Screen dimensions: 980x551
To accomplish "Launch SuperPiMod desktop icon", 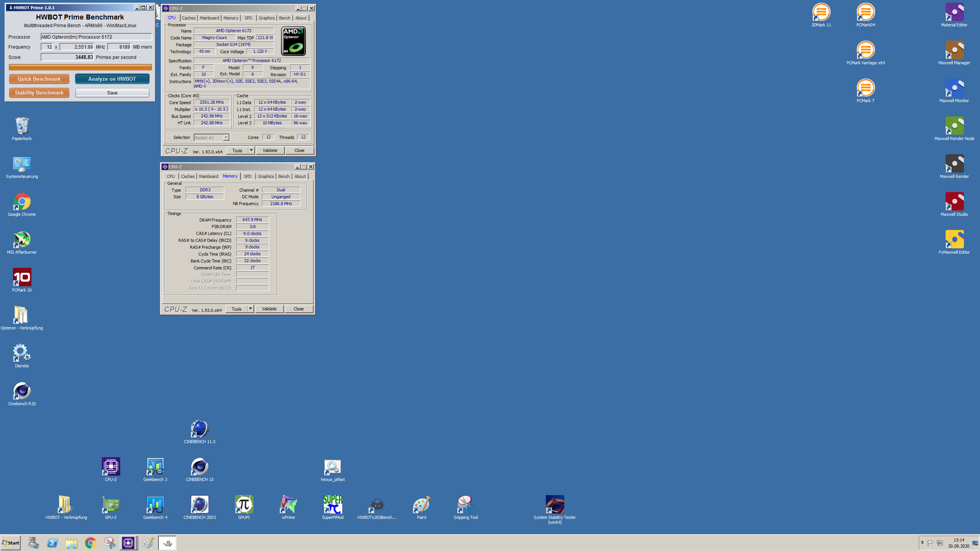I will tap(333, 507).
